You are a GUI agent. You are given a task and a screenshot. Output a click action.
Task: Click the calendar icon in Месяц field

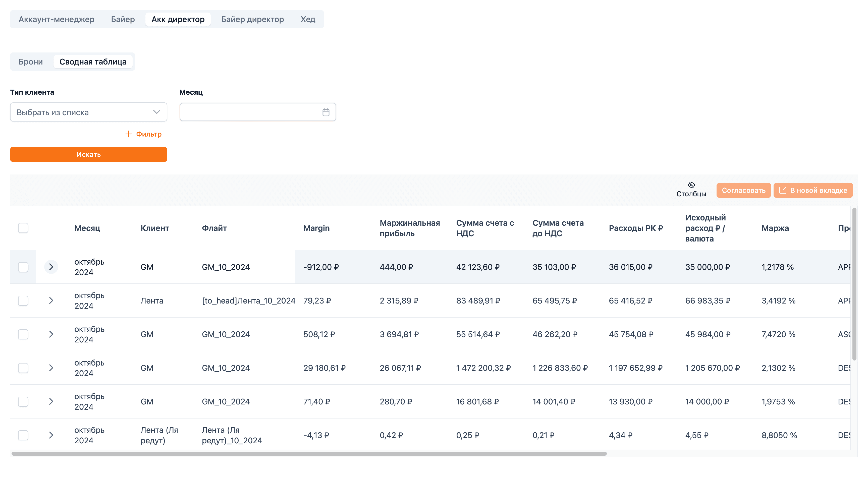coord(325,112)
